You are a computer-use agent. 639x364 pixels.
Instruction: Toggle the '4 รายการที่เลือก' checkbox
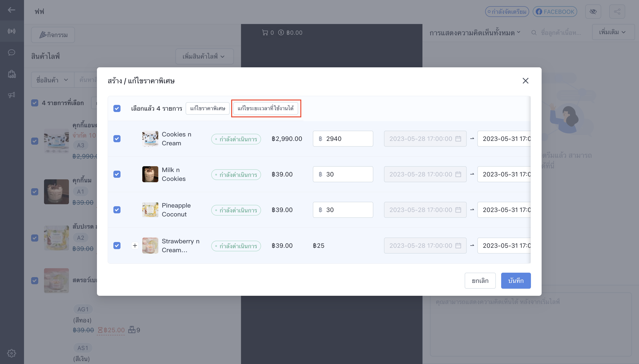[x=35, y=103]
